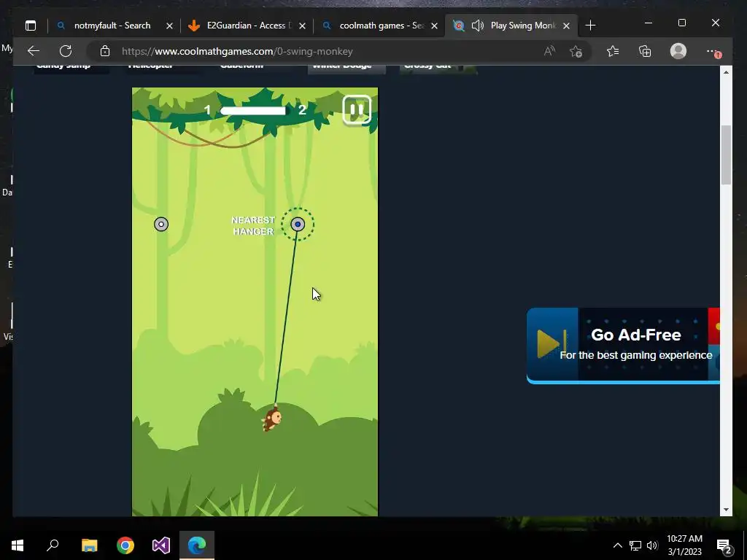Close the E2Guardian tab
This screenshot has width=747, height=560.
[302, 26]
